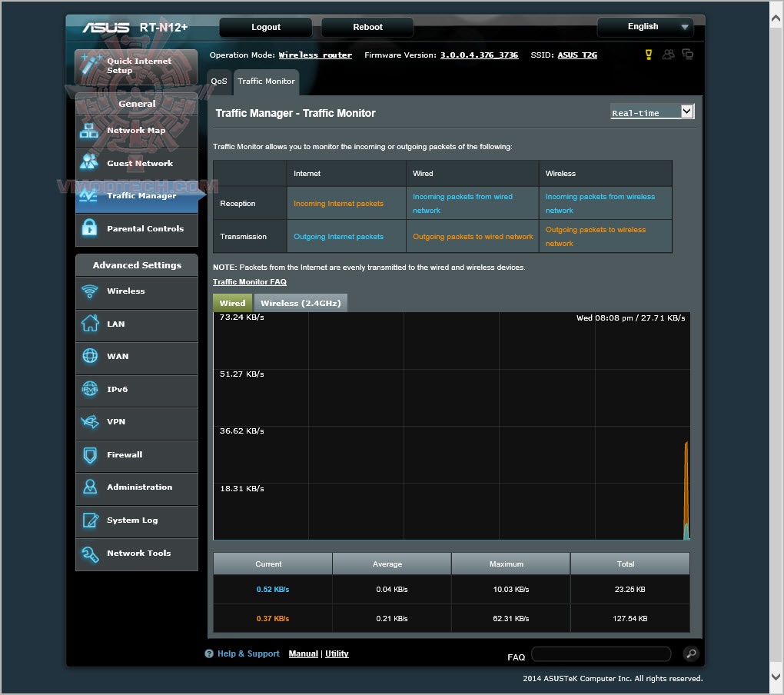Click the current value 0.52 KB/s
784x695 pixels.
tap(273, 590)
